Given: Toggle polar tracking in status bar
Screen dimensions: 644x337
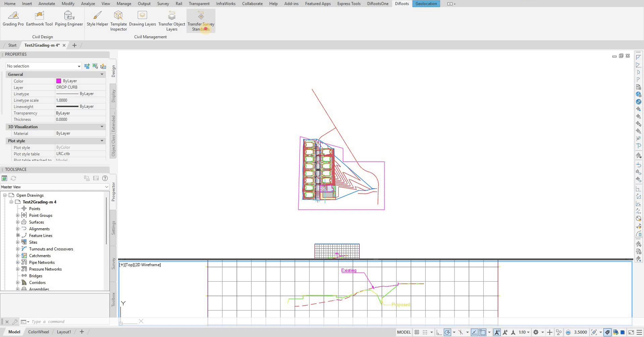Looking at the screenshot, I should 447,332.
